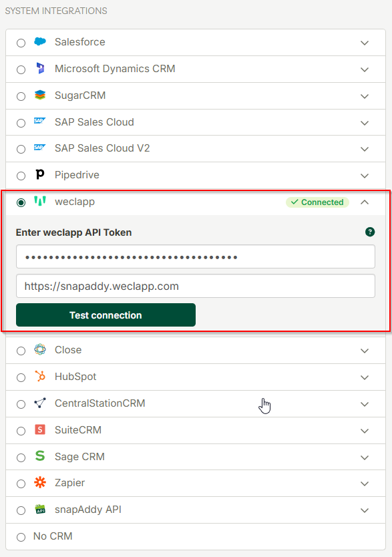The width and height of the screenshot is (392, 557).
Task: Click the Sage CRM green S icon
Action: pyautogui.click(x=40, y=455)
